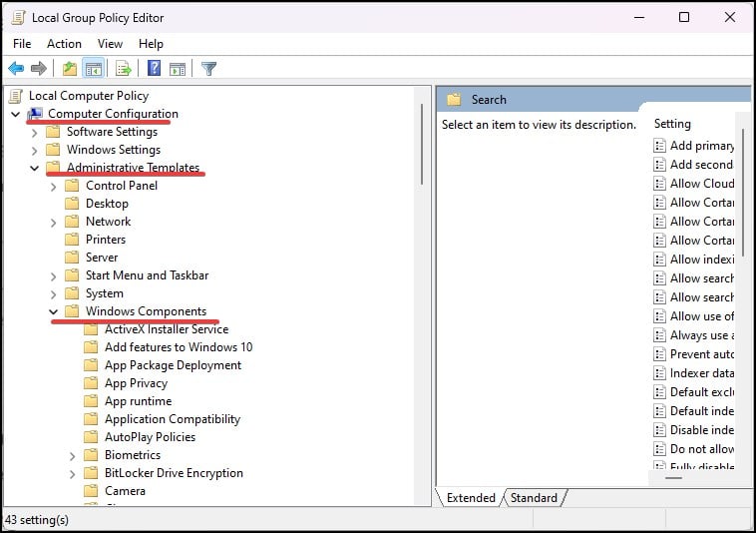The height and width of the screenshot is (533, 756).
Task: Select Application Compatibility in the tree
Action: click(x=173, y=419)
